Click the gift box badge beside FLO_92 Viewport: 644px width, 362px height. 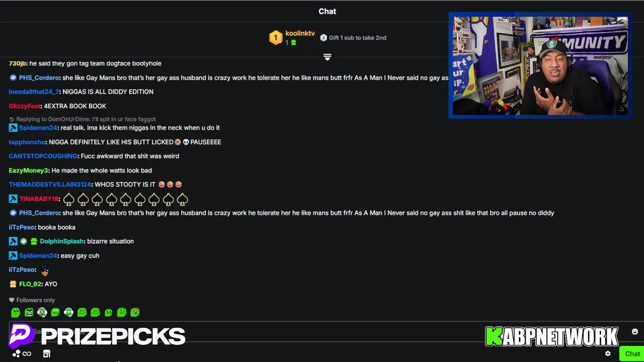coord(13,284)
